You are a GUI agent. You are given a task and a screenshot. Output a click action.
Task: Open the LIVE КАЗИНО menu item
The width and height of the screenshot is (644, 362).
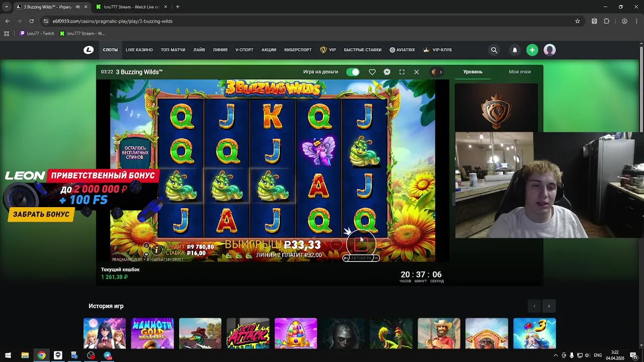point(139,50)
